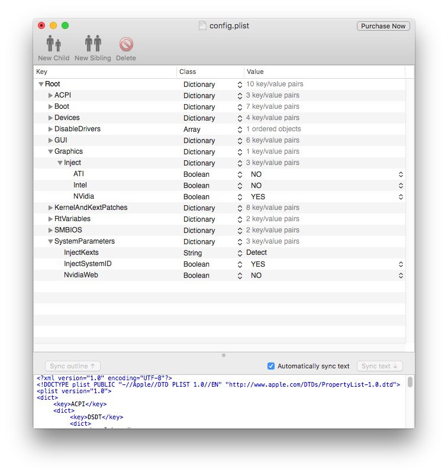Screen dimensions: 448x476
Task: Click the split pane divider handle
Action: (224, 355)
